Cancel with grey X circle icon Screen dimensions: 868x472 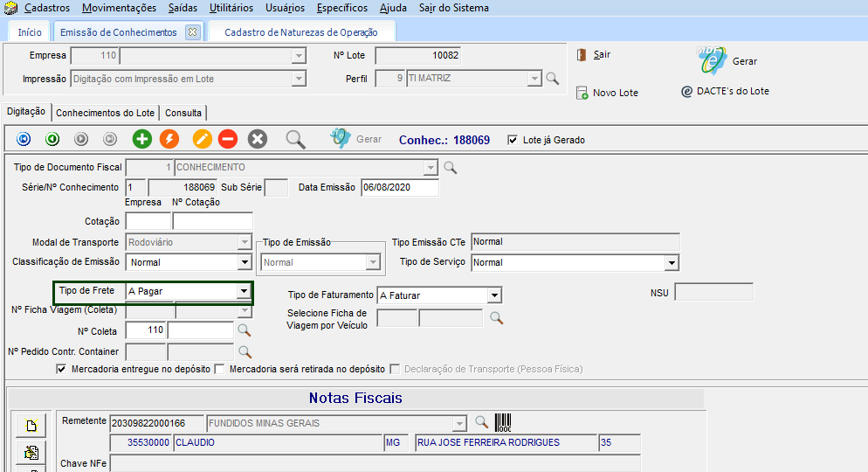pyautogui.click(x=258, y=139)
